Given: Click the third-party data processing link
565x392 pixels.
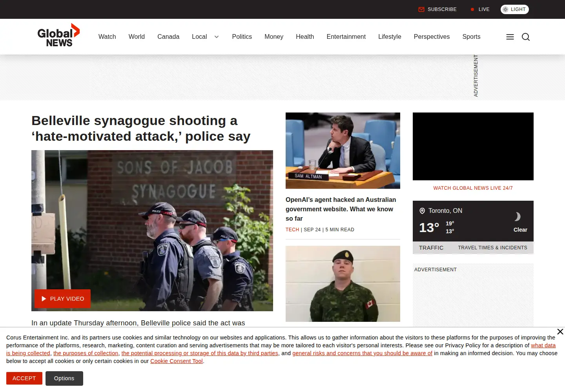Looking at the screenshot, I should click(x=200, y=353).
